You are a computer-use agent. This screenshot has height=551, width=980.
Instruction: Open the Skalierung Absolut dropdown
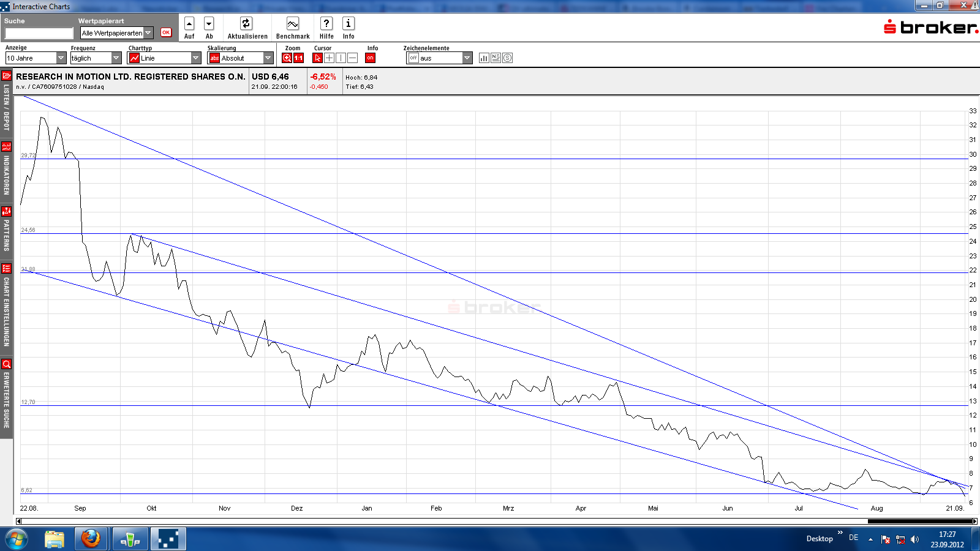click(x=241, y=58)
